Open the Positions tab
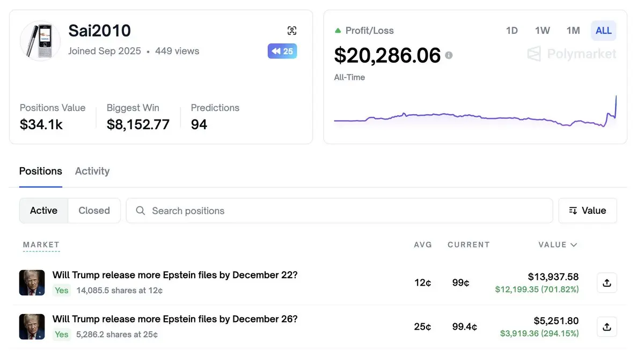The height and width of the screenshot is (358, 644). click(41, 171)
